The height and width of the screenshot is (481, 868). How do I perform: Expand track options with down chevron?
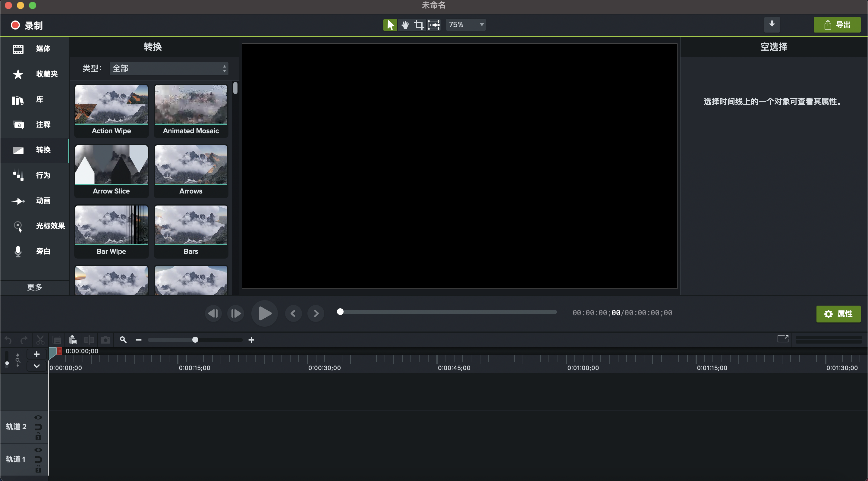pos(37,366)
